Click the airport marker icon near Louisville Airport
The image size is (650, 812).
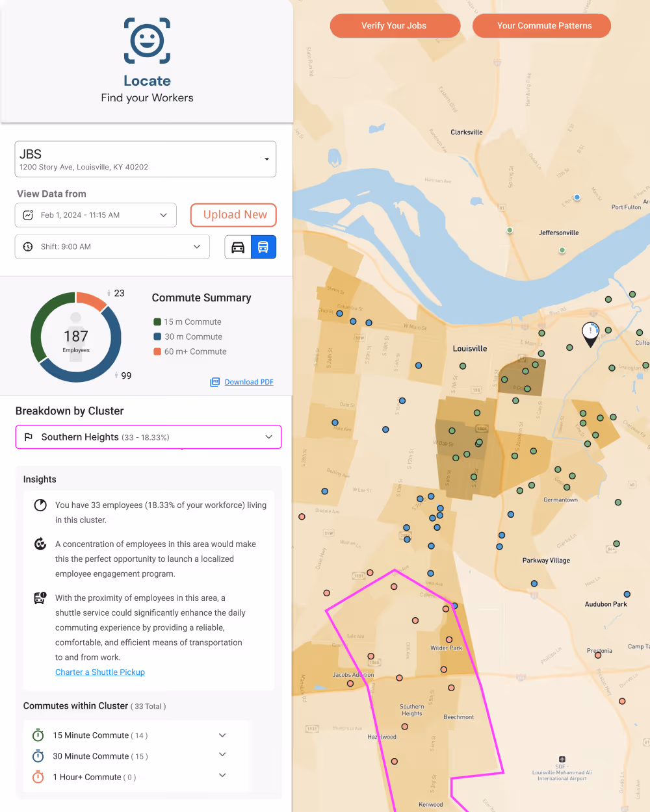tap(562, 757)
